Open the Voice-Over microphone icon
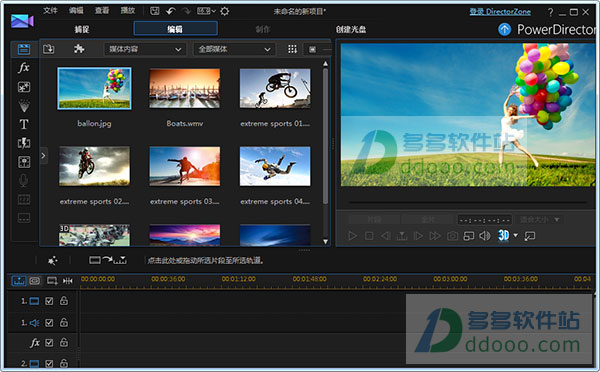This screenshot has height=372, width=600. pos(23,180)
